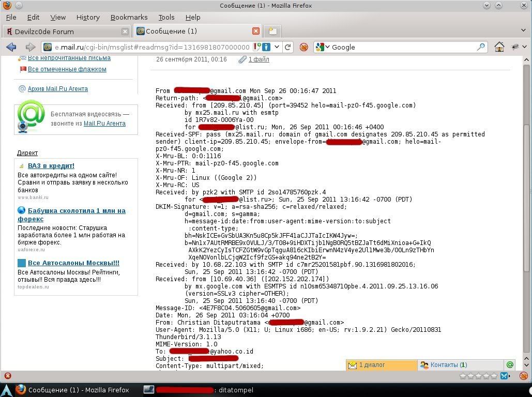Click the mail.ru site identity icon in address bar
Image resolution: width=532 pixels, height=397 pixels.
click(x=48, y=47)
